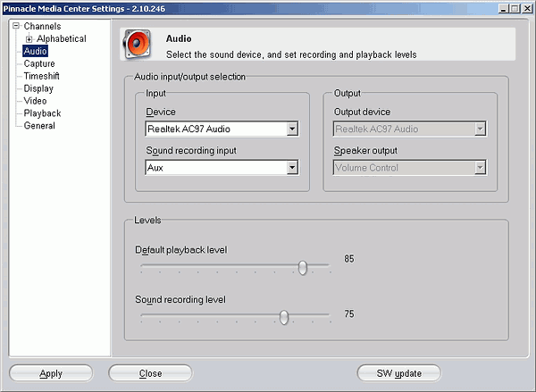
Task: Select Channels in the settings tree
Action: click(42, 26)
